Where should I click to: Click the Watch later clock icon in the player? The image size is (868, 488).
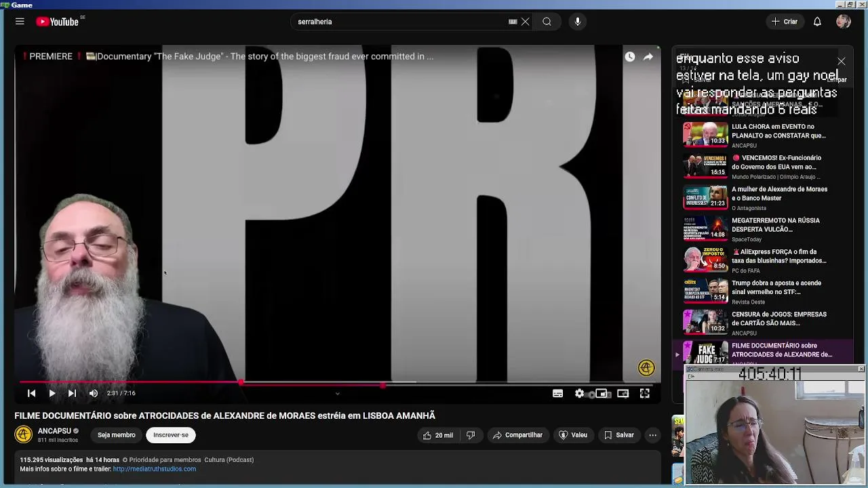[630, 57]
